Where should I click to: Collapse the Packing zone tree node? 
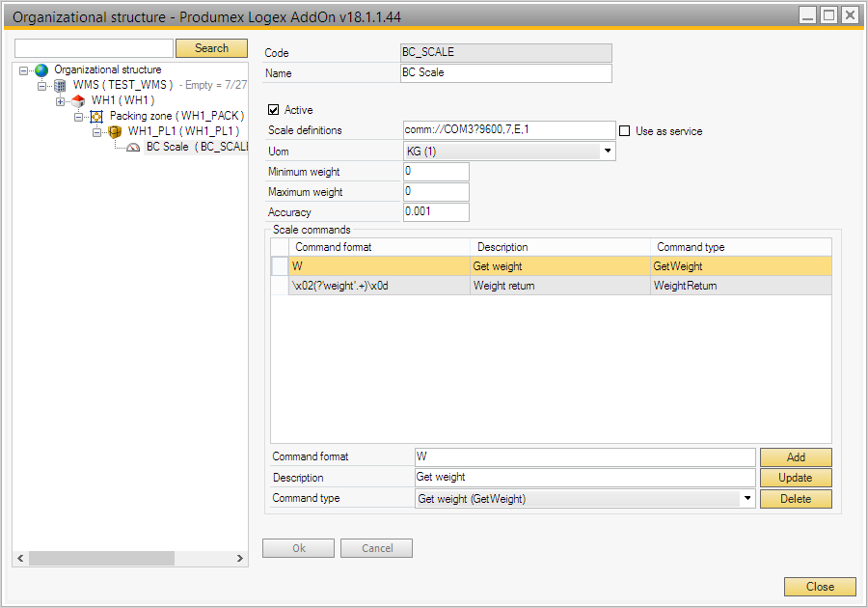pyautogui.click(x=79, y=117)
